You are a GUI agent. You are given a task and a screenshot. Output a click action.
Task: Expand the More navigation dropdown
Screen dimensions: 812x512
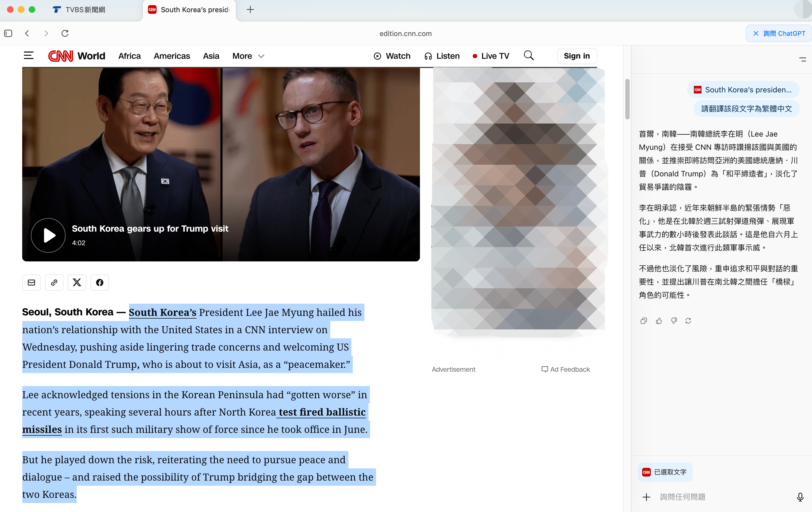pos(248,56)
